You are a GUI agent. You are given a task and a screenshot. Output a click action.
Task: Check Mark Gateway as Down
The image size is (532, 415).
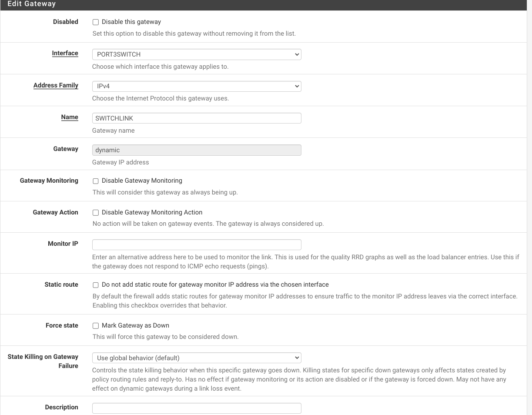(x=96, y=326)
